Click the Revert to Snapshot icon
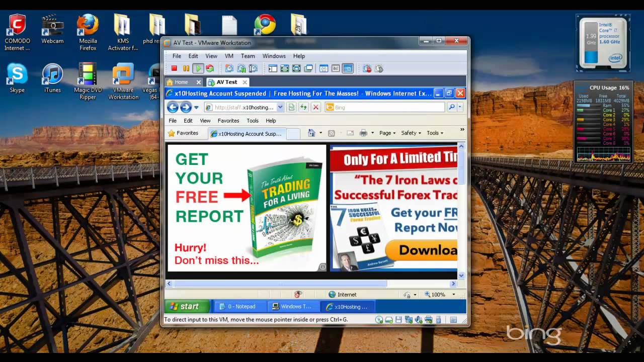Viewport: 644px width, 362px height. point(242,68)
